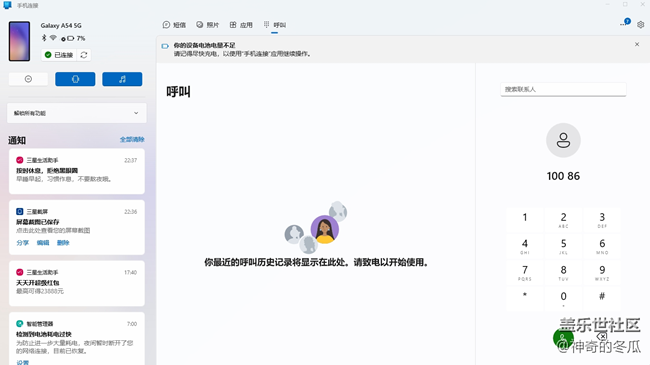This screenshot has width=650, height=365.
Task: Dismiss the low battery warning banner
Action: click(x=637, y=44)
